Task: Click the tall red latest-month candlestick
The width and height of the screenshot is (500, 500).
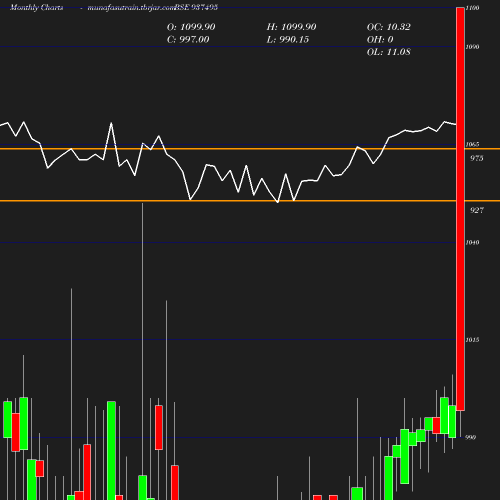Action: click(460, 209)
